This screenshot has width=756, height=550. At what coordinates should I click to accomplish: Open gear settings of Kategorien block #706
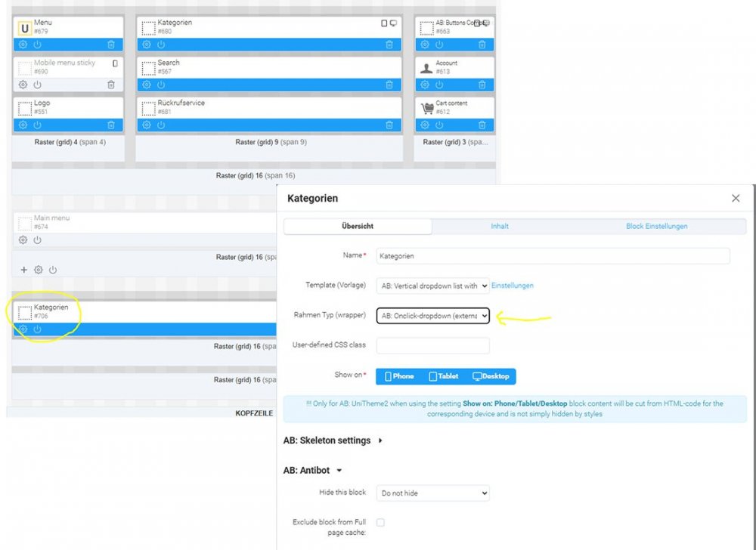[x=23, y=329]
